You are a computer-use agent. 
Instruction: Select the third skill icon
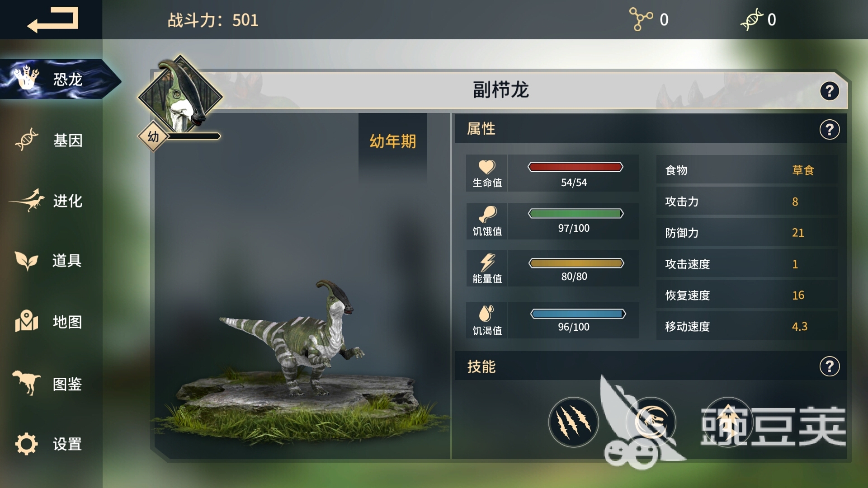coord(728,422)
